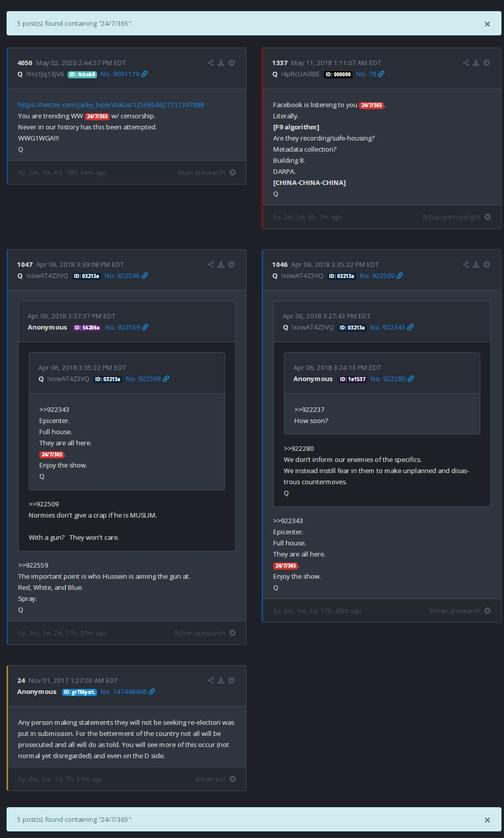
Task: Open post 4050 arrow icon
Action: coord(231,63)
